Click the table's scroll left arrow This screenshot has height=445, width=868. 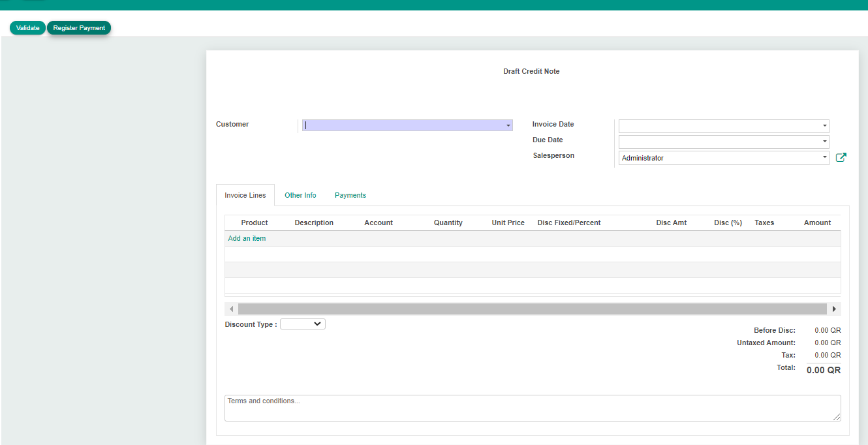[x=232, y=309]
